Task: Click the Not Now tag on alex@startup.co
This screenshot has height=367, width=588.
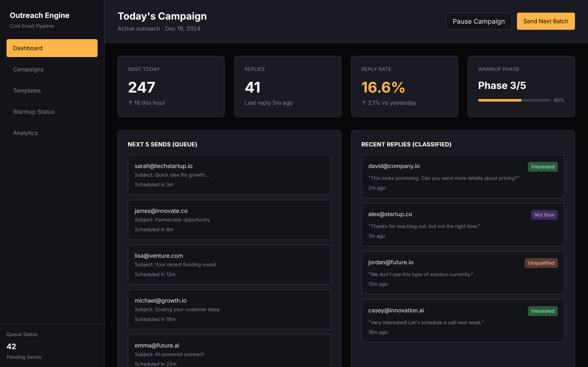Action: pos(544,215)
